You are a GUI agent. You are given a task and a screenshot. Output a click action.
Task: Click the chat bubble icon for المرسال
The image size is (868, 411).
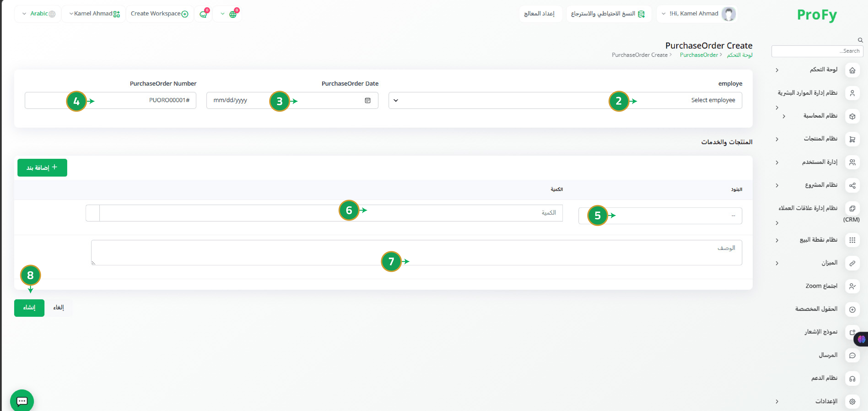point(852,355)
